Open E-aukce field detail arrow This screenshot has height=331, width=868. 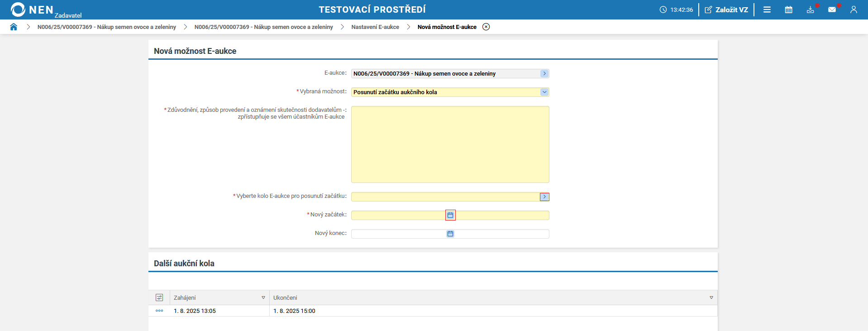544,73
